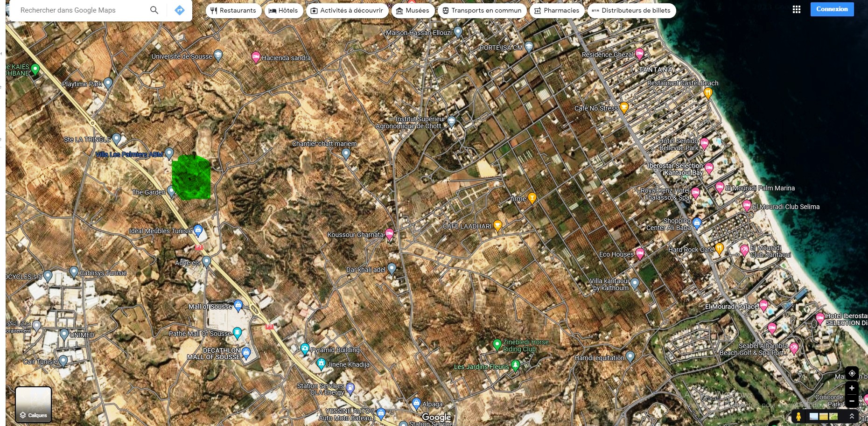Open the Google apps grid
The height and width of the screenshot is (426, 868).
[x=797, y=10]
